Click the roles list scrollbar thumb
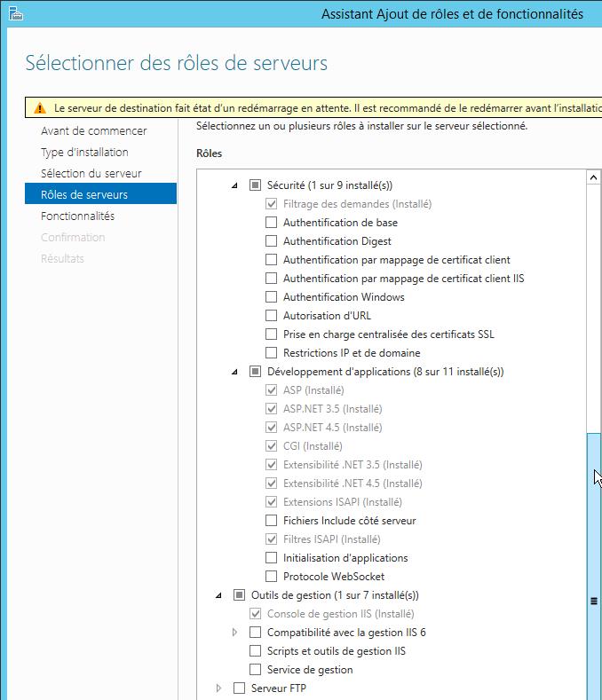Screen dimensions: 602x700 click(594, 566)
